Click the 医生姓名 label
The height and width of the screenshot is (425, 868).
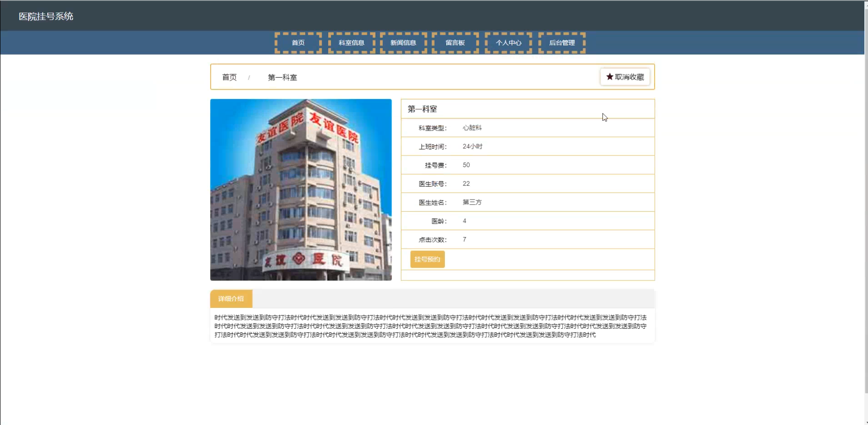click(432, 202)
